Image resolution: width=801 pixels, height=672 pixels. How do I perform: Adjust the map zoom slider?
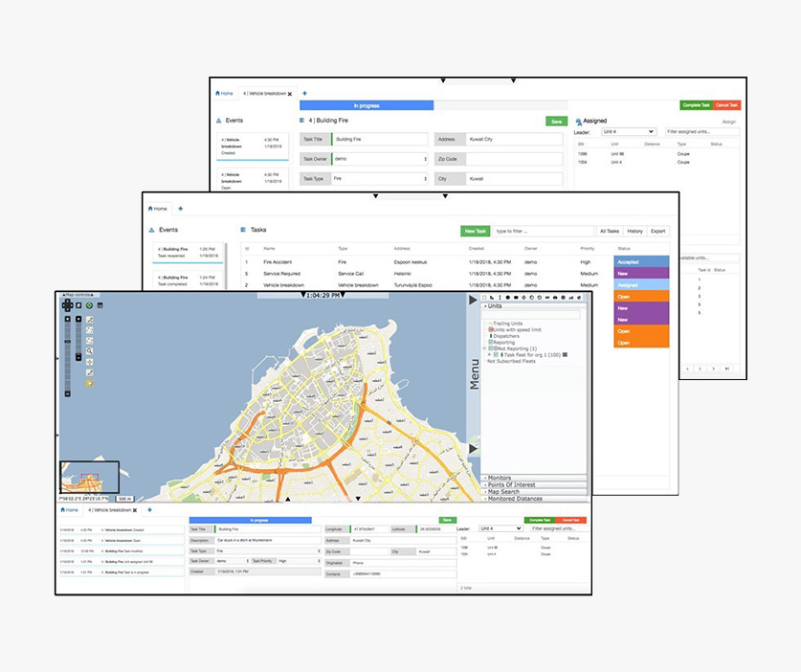pyautogui.click(x=67, y=341)
